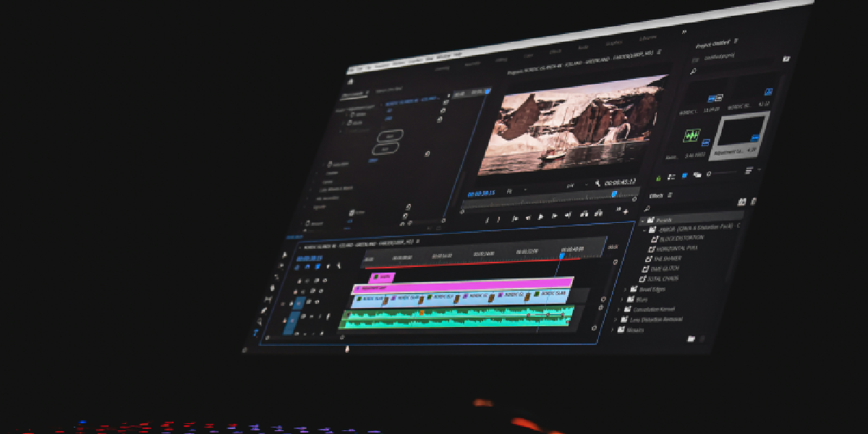Switch Project panel to icon view
Screen dimensions: 868x434
(x=685, y=175)
